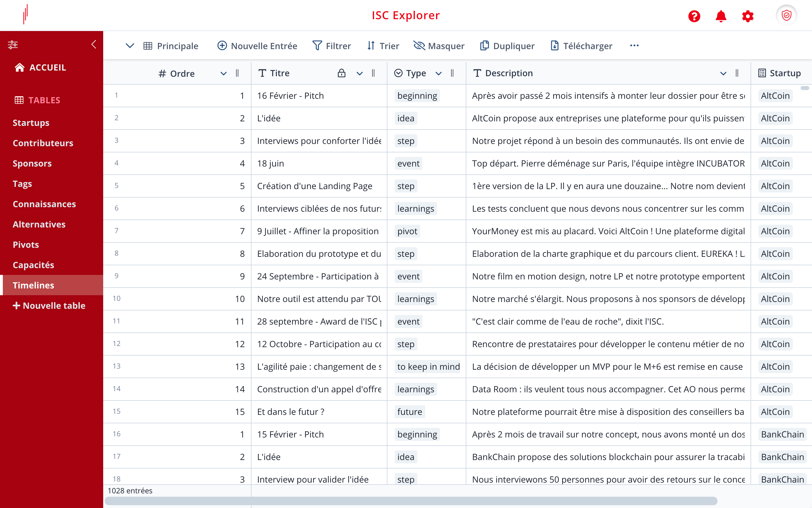The image size is (812, 508).
Task: Open notifications bell icon
Action: click(x=721, y=16)
